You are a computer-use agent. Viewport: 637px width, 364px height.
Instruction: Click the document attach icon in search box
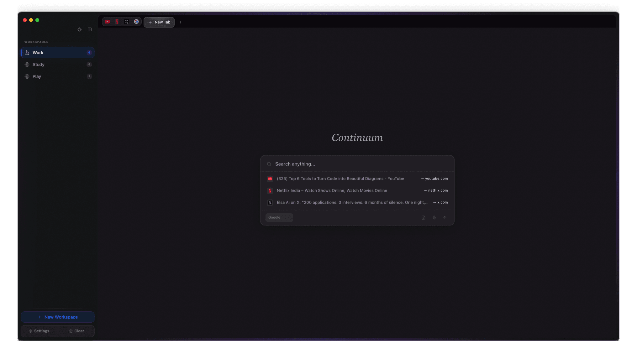pos(424,218)
